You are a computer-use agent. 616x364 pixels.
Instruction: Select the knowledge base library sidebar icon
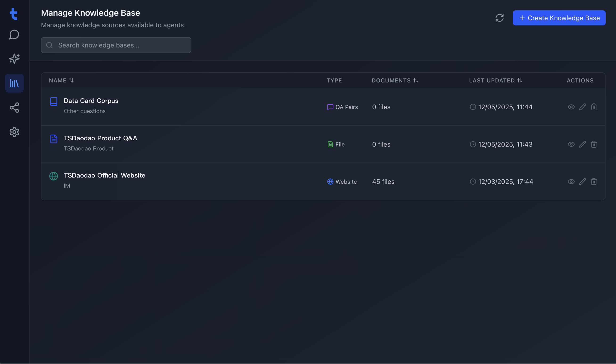click(x=14, y=83)
